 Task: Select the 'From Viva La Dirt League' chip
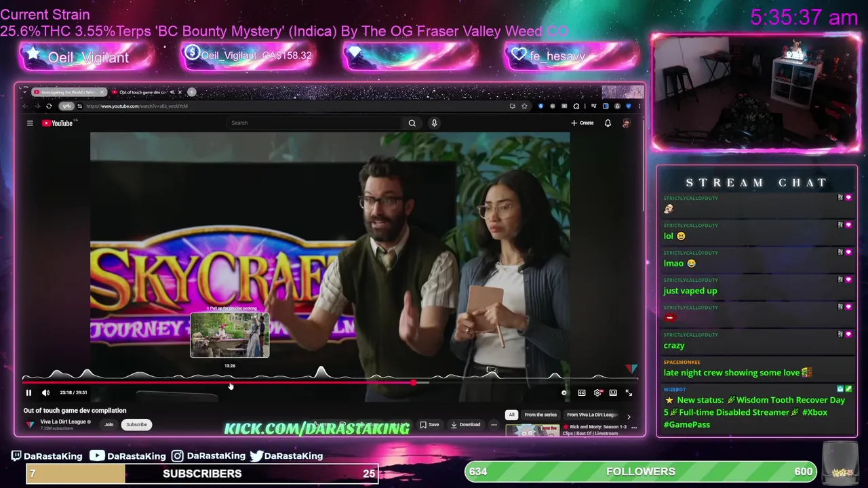(x=592, y=415)
